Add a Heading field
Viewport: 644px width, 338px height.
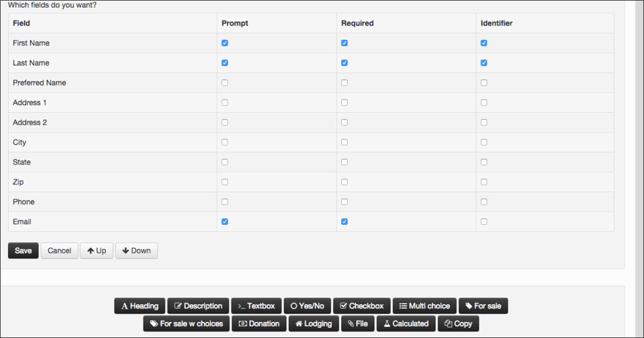click(139, 306)
